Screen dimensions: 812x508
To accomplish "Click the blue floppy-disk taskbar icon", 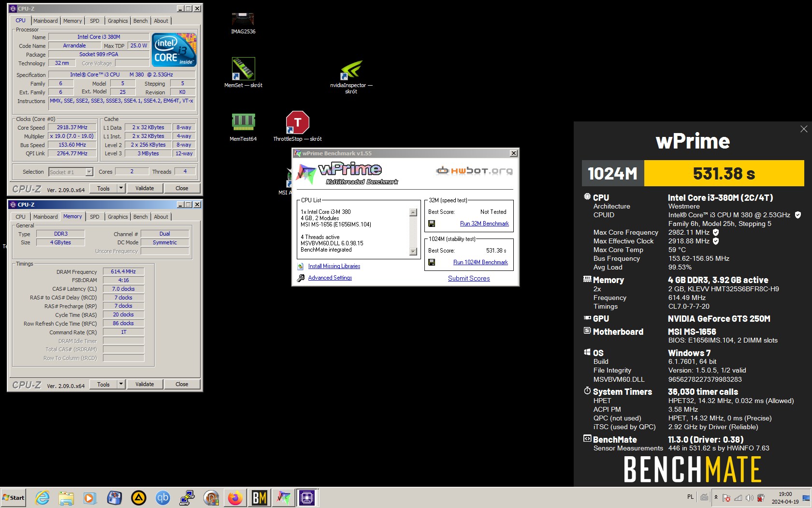I will pos(115,497).
